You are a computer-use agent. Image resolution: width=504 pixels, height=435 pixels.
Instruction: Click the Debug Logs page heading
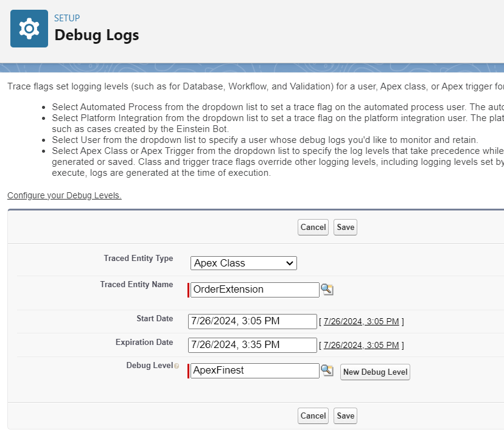pos(97,35)
